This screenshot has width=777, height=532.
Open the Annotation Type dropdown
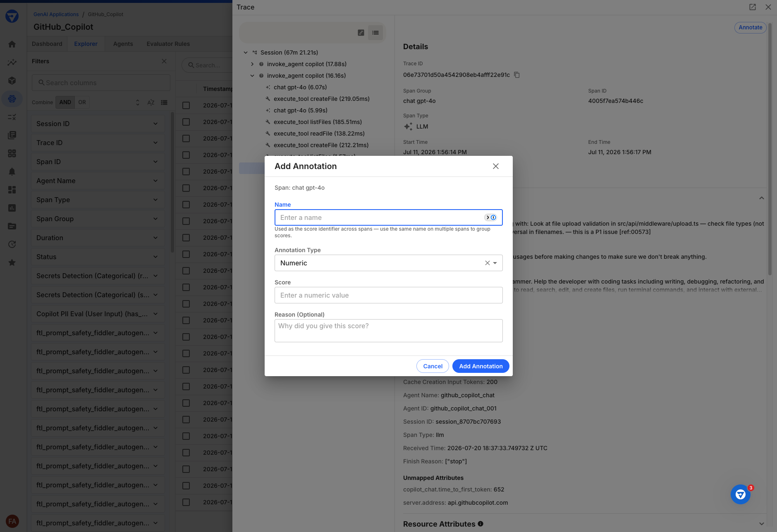click(495, 263)
